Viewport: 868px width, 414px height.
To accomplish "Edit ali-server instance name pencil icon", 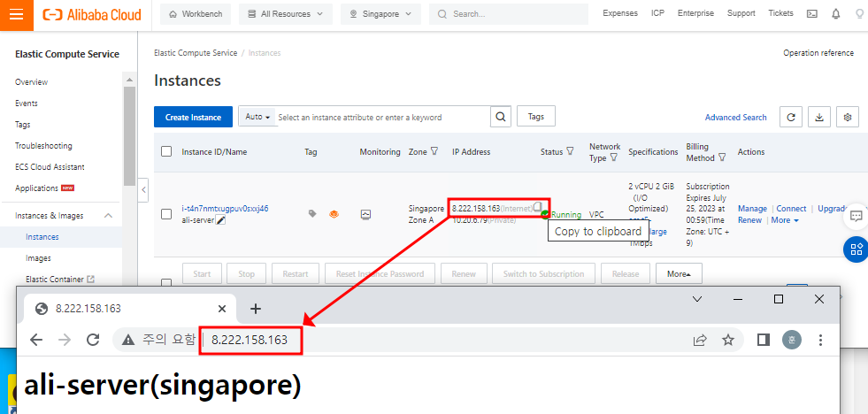I will 220,220.
